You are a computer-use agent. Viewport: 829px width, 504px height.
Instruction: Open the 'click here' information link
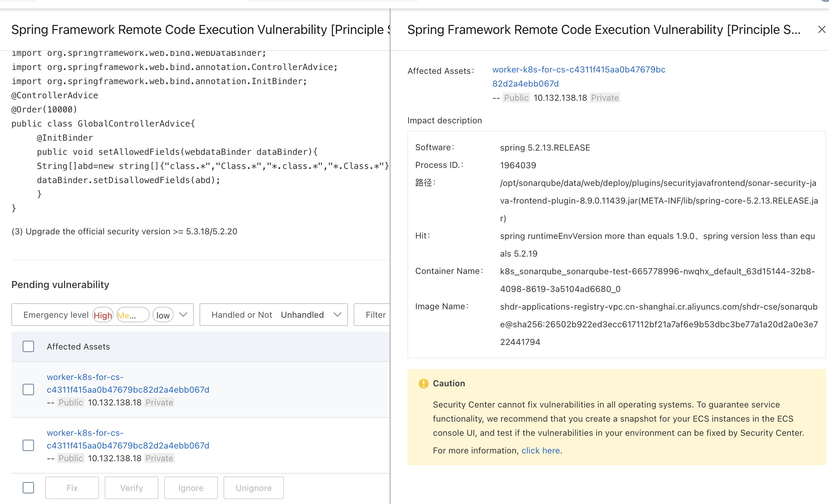tap(540, 451)
